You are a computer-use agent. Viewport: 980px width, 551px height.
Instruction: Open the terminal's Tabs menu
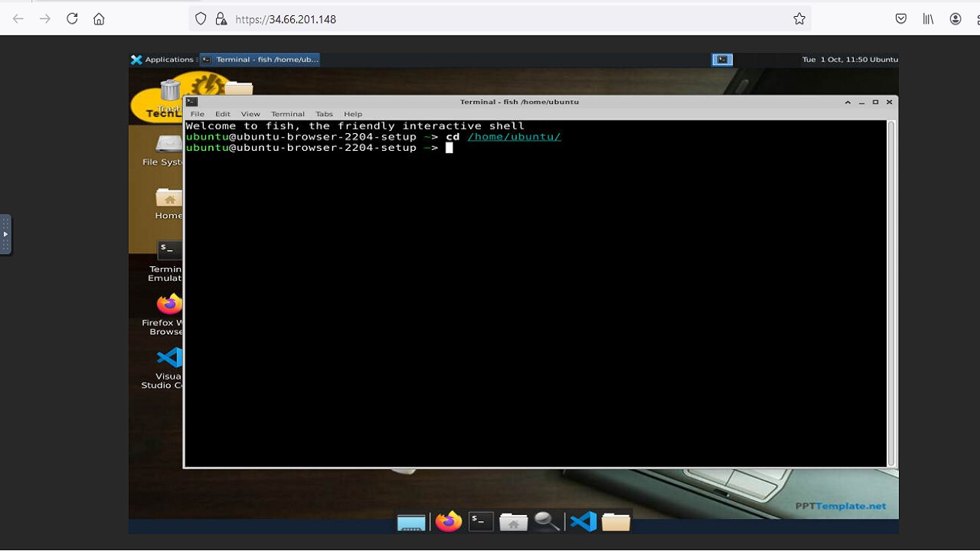324,114
